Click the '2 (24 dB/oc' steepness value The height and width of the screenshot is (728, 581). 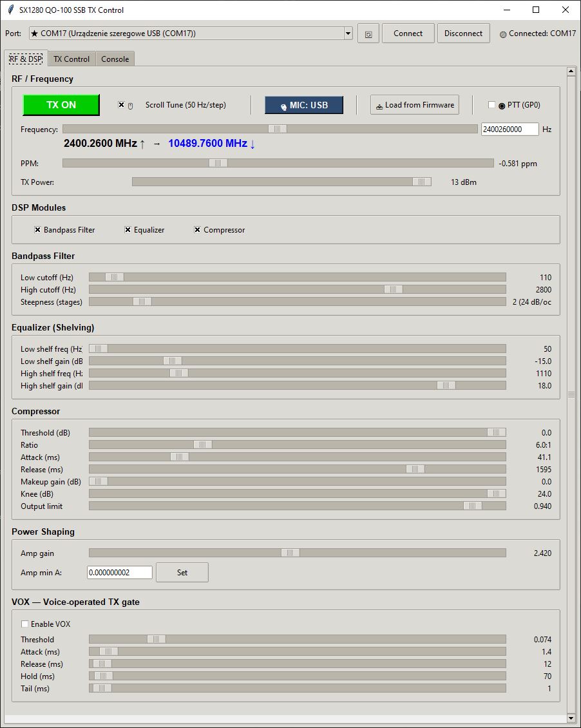pos(532,302)
